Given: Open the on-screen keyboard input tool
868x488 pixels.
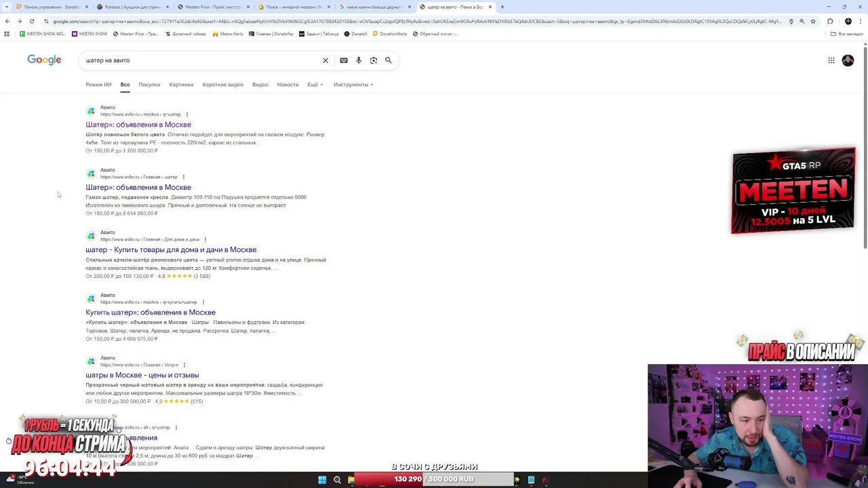Looking at the screenshot, I should tap(344, 60).
